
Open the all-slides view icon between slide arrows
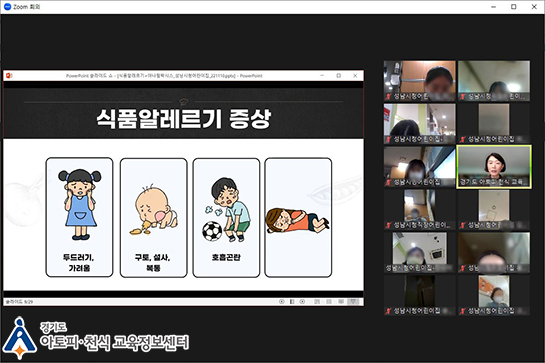click(292, 301)
